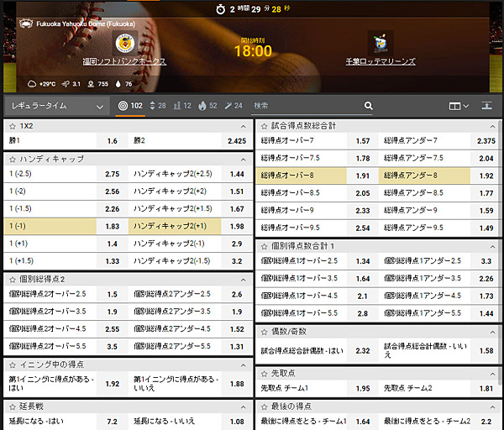Image resolution: width=504 pixels, height=430 pixels.
Task: Collapse the 試合得点数総合計 section
Action: point(492,127)
